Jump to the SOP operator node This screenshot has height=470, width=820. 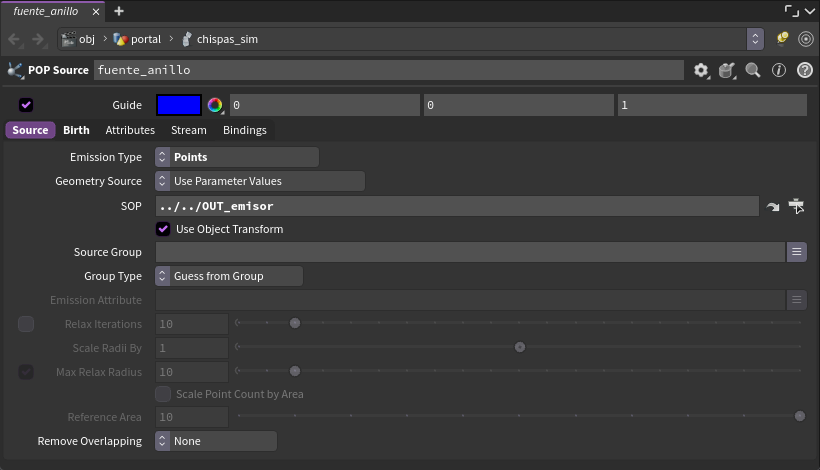(x=773, y=207)
